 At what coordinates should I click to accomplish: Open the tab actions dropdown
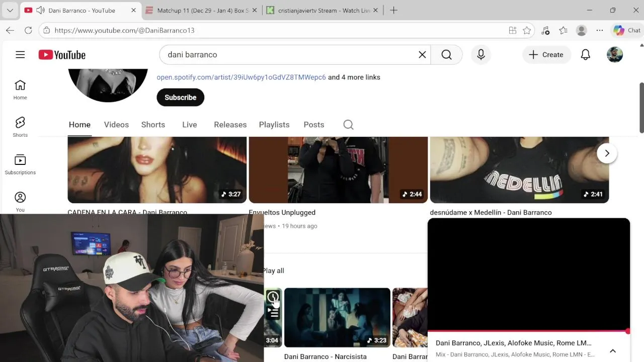click(10, 10)
